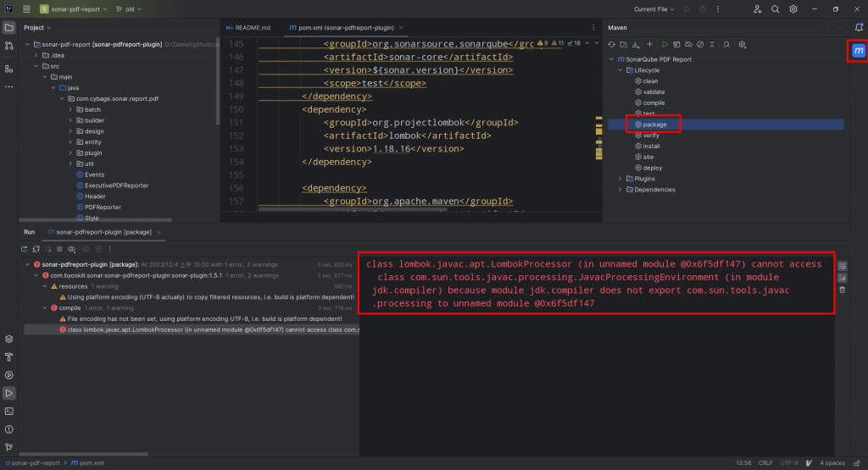This screenshot has width=868, height=470.
Task: Generate sources and update folders in Maven
Action: pos(624,45)
